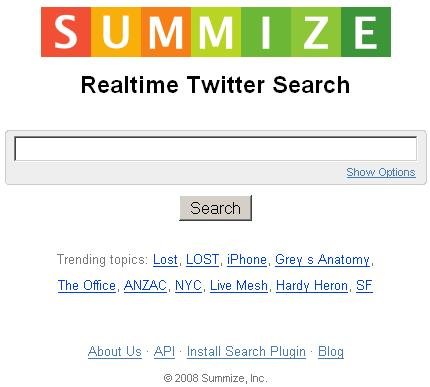View tweets about The Office

click(x=87, y=286)
